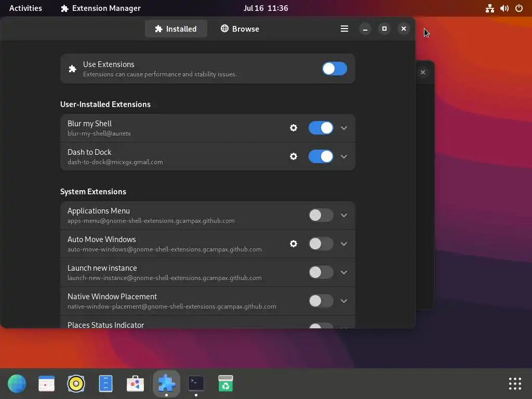This screenshot has width=532, height=399.
Task: Click the blur-my-shell@aunetx identifier text
Action: pos(99,134)
